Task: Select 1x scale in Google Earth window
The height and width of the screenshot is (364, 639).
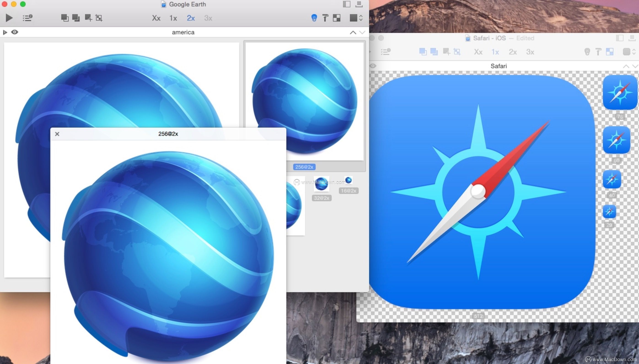Action: tap(173, 18)
